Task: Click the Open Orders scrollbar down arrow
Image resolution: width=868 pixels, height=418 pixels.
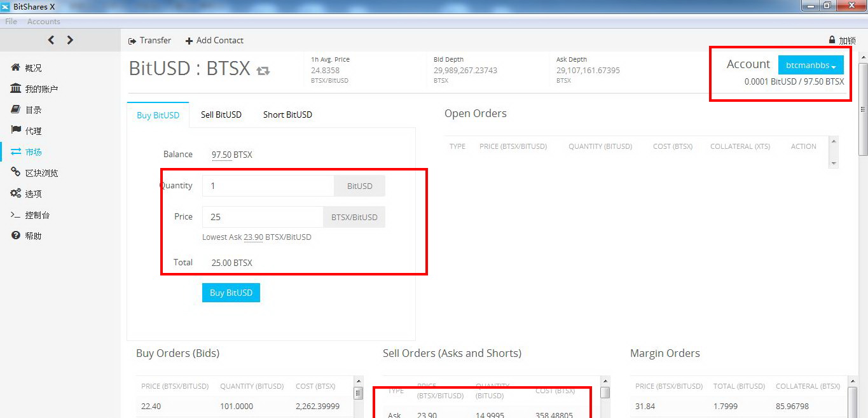Action: (x=834, y=163)
